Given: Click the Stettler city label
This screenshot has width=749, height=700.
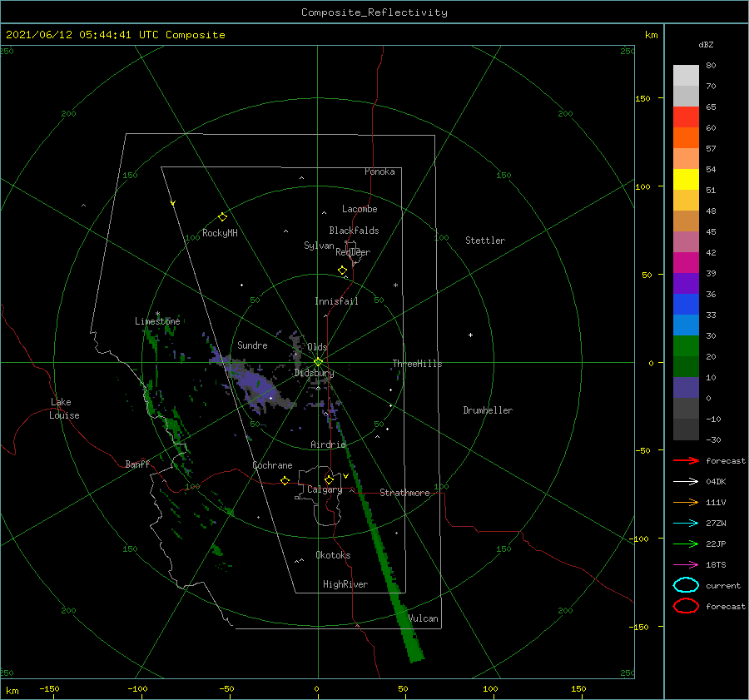Looking at the screenshot, I should (485, 241).
